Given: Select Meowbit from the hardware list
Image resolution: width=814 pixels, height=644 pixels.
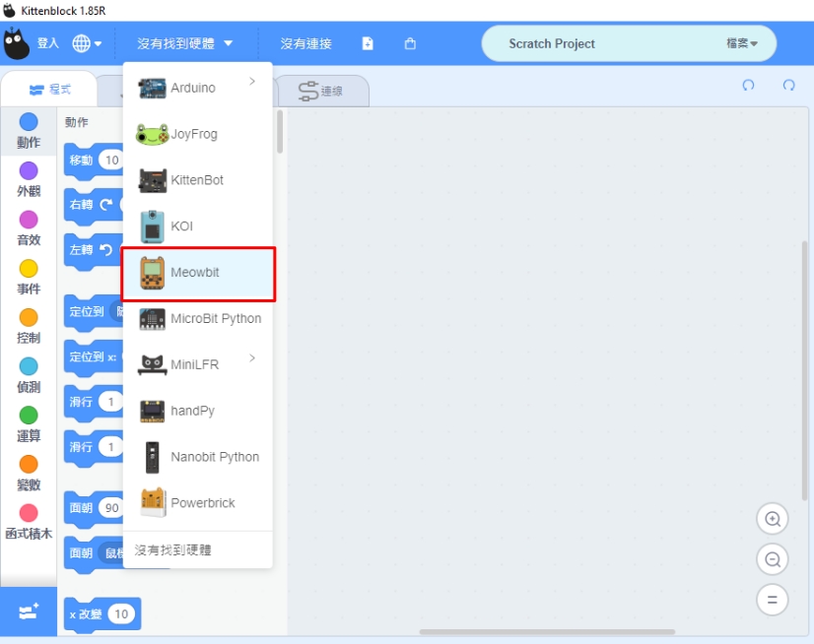Looking at the screenshot, I should 197,273.
